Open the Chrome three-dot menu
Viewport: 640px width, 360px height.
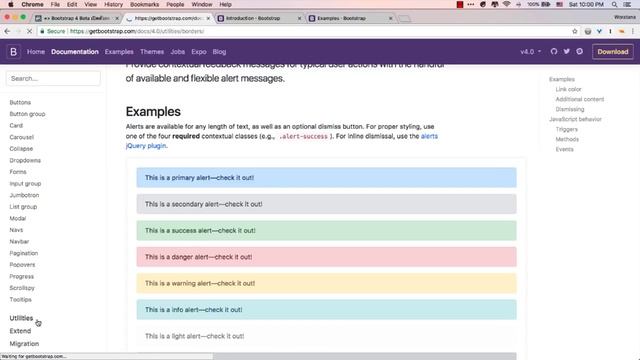[633, 31]
